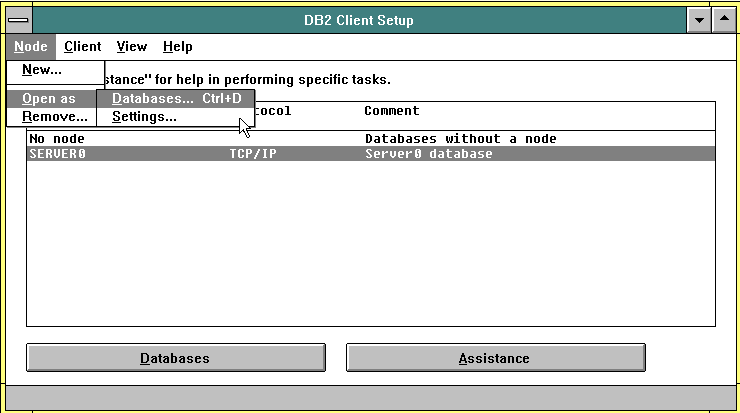Open the Node menu
This screenshot has height=413, width=740.
31,47
